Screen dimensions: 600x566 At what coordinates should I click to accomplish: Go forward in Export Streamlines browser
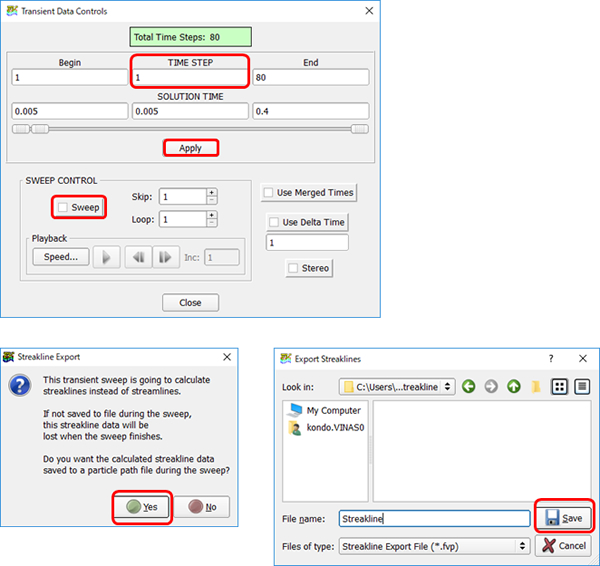click(491, 386)
